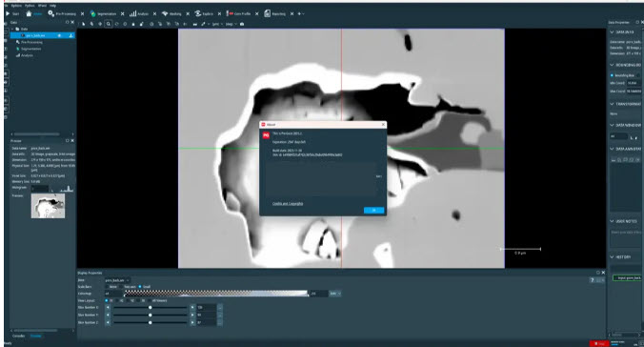Select None scale bars option
Screen dimensions: 644x347
[x=111, y=287]
